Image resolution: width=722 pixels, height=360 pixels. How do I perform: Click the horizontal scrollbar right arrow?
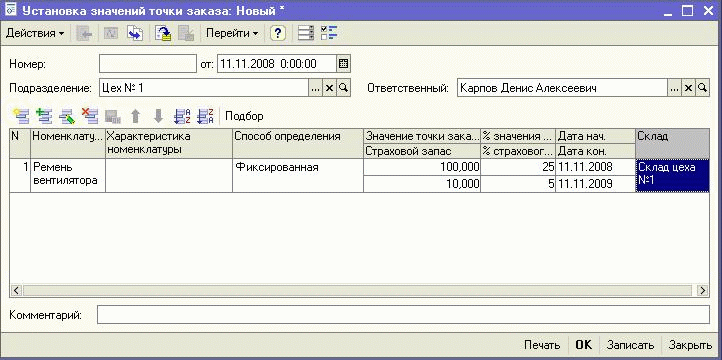click(702, 290)
